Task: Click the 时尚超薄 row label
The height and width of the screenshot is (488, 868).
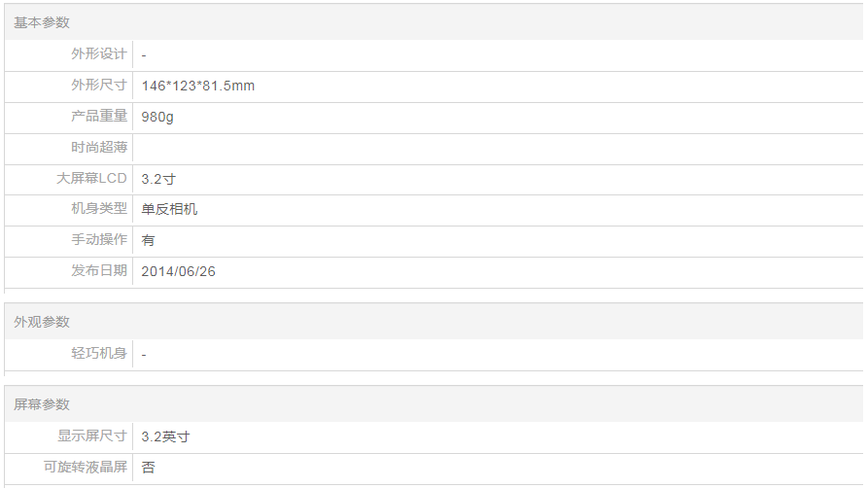Action: click(x=98, y=148)
